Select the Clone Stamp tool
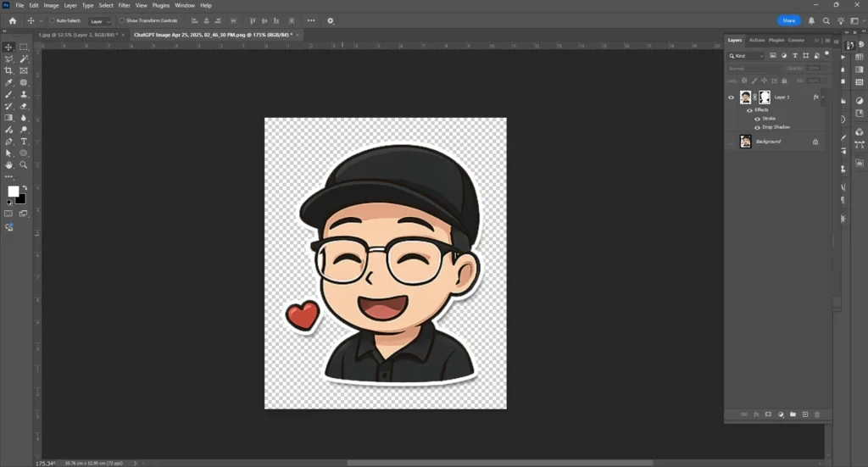The height and width of the screenshot is (467, 868). click(24, 95)
